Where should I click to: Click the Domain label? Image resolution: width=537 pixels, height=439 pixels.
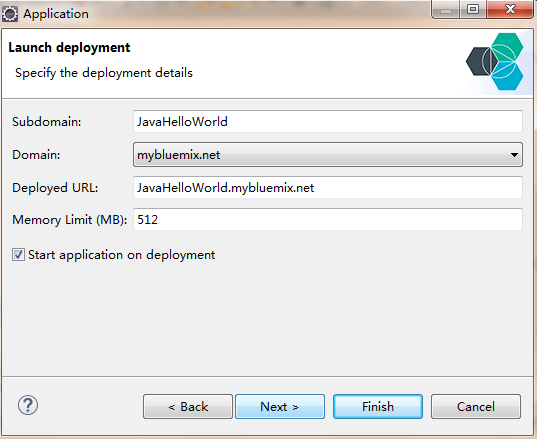36,155
